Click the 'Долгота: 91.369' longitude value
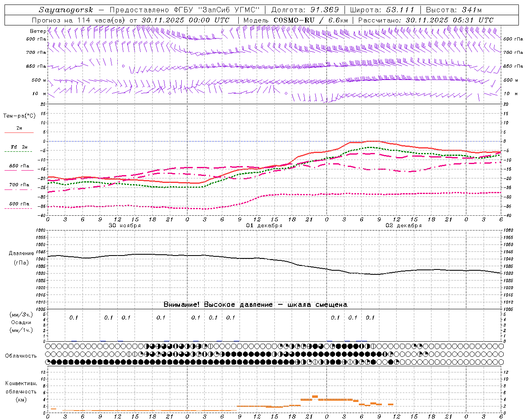 305,10
